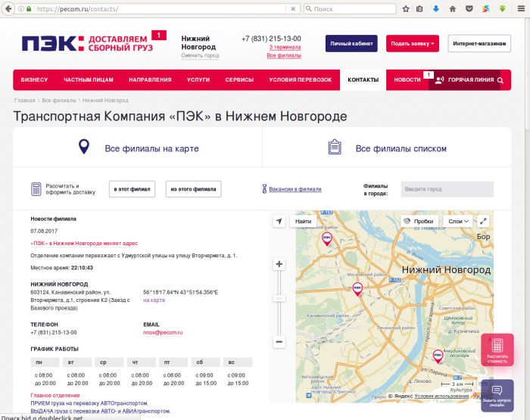Click the clipboard icon beside Все филиалы списком

coord(335,147)
